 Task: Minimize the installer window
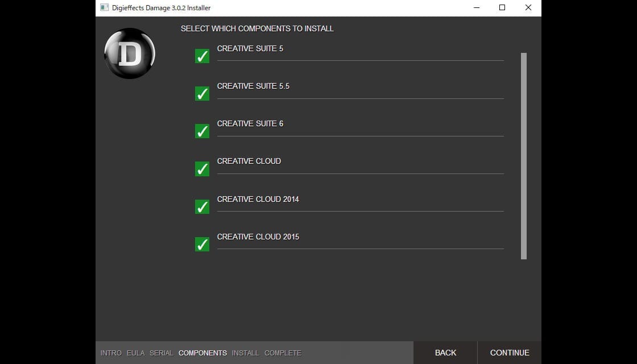(477, 8)
